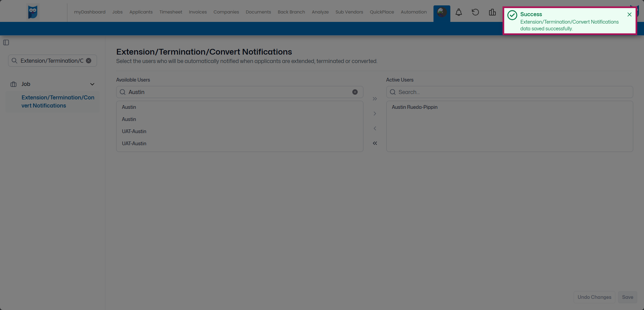Dismiss the Success notification

(629, 14)
